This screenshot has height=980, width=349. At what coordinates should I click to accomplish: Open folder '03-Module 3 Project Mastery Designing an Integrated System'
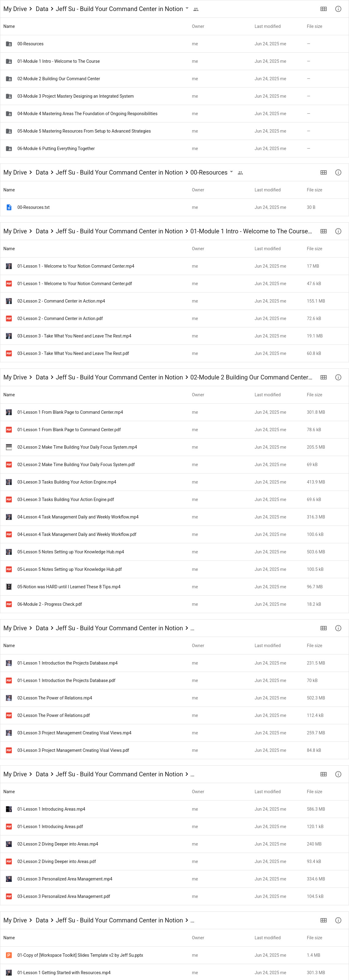click(174, 96)
